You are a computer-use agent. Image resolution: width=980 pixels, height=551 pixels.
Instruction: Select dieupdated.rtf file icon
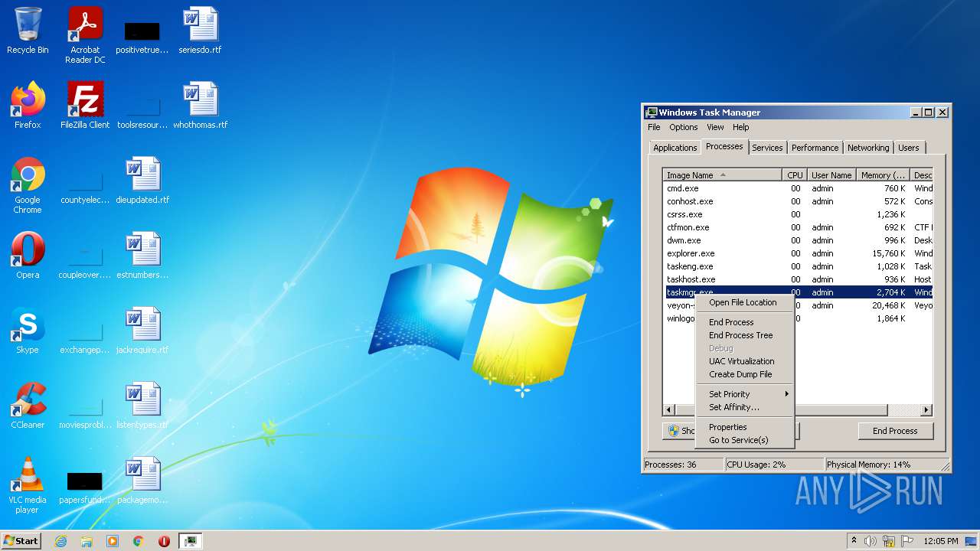(142, 181)
